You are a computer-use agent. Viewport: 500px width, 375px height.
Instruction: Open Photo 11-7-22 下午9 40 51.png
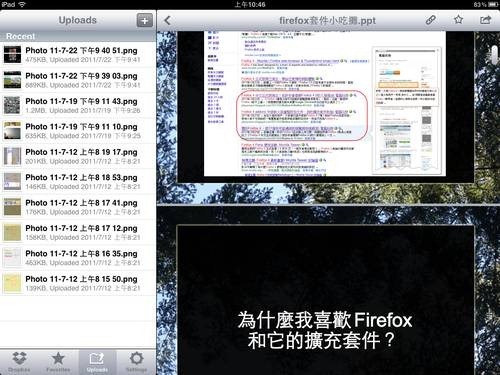(78, 55)
